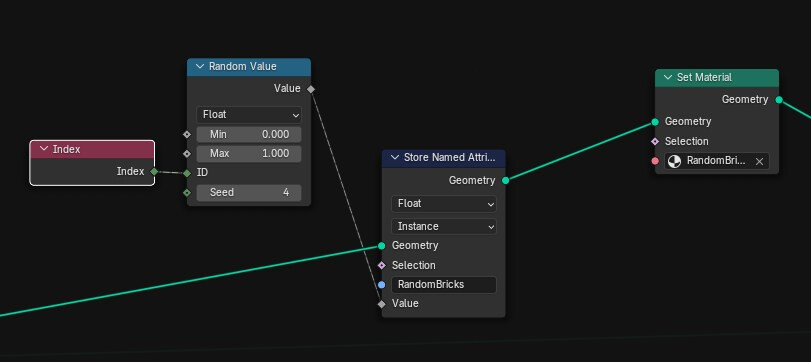Select the Index node header
The height and width of the screenshot is (362, 811).
(92, 149)
